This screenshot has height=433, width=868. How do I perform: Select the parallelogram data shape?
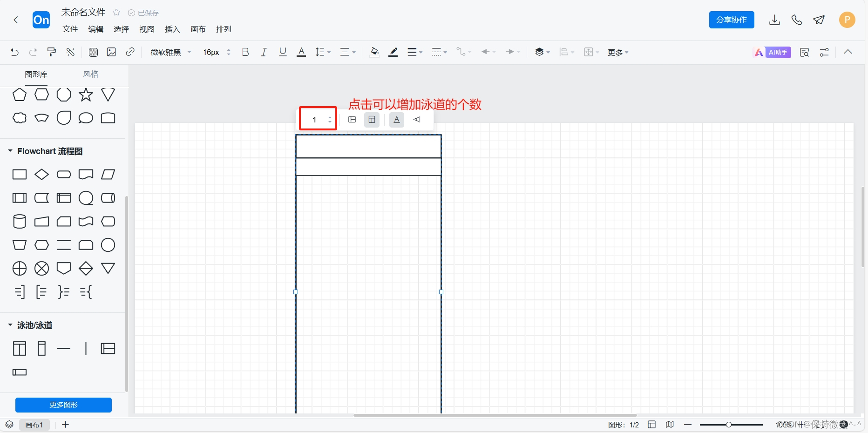tap(108, 174)
